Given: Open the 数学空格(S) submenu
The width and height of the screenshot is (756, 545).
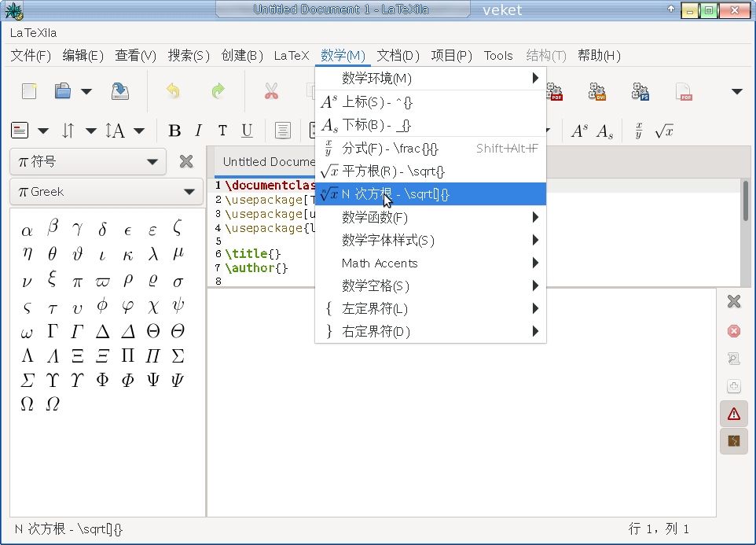Looking at the screenshot, I should click(431, 286).
